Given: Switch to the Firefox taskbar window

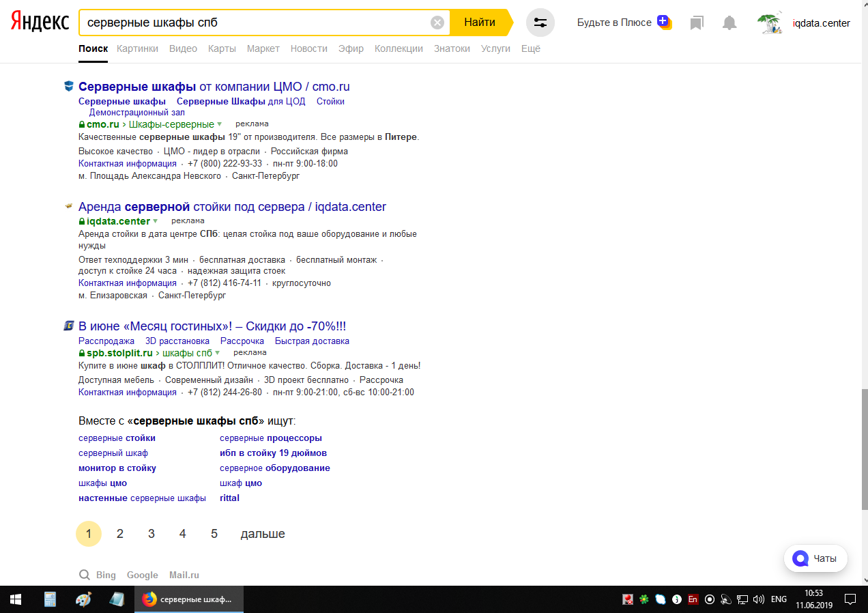Looking at the screenshot, I should 189,599.
